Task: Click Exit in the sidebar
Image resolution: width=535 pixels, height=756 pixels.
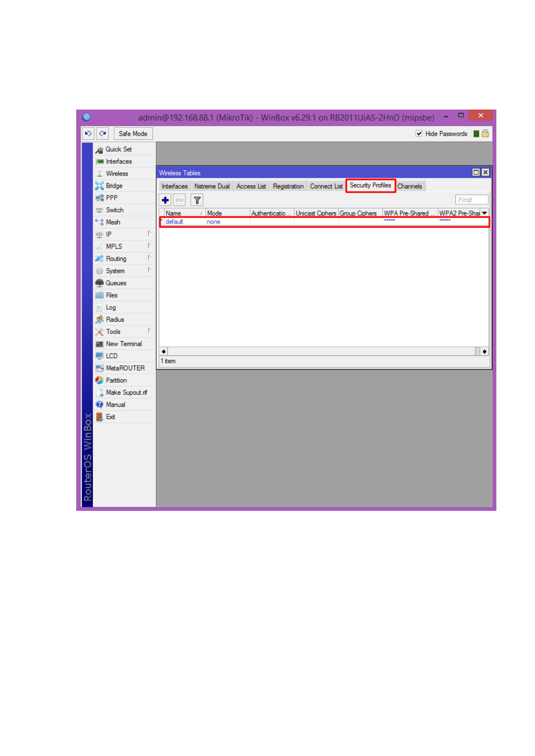Action: tap(124, 417)
